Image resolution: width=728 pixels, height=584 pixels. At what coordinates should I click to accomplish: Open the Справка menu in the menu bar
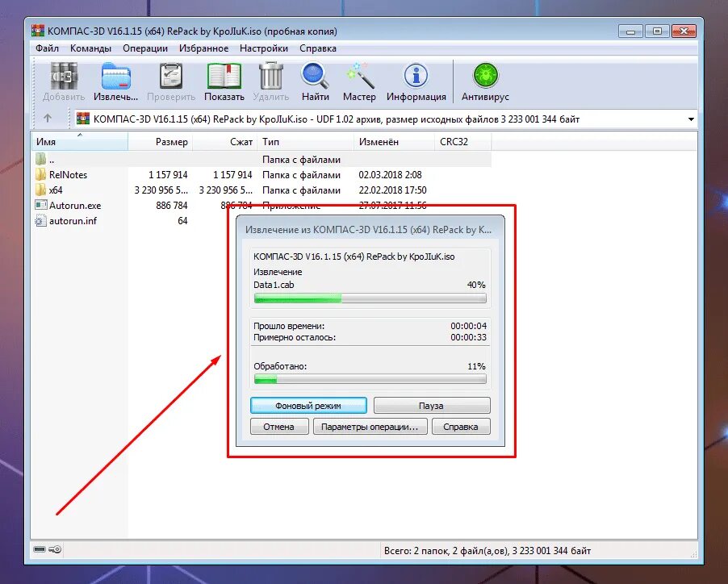click(x=317, y=48)
